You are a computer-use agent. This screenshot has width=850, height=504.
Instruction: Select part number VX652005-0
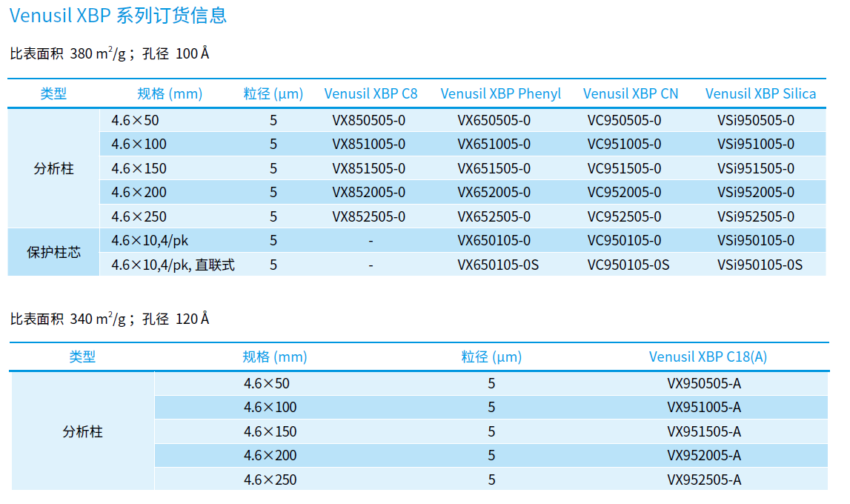pyautogui.click(x=494, y=193)
